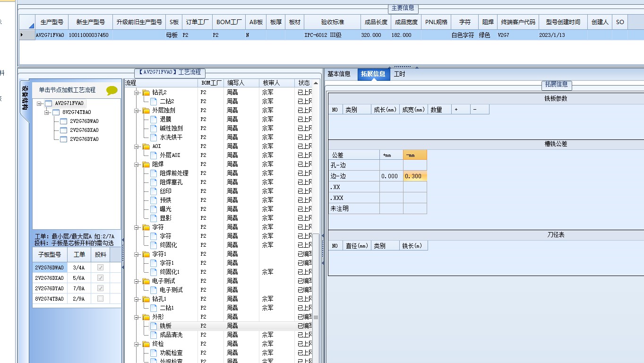Switch to the 工时 tab
The width and height of the screenshot is (644, 363).
pos(400,74)
